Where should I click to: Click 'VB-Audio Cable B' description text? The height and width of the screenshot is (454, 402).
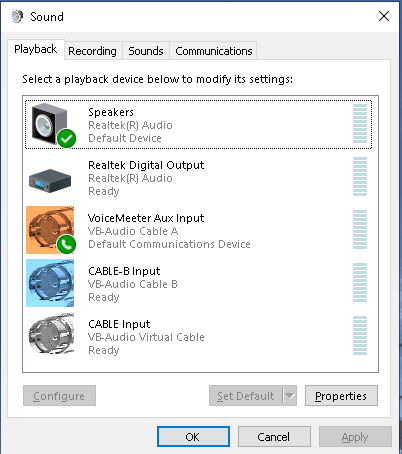[133, 284]
